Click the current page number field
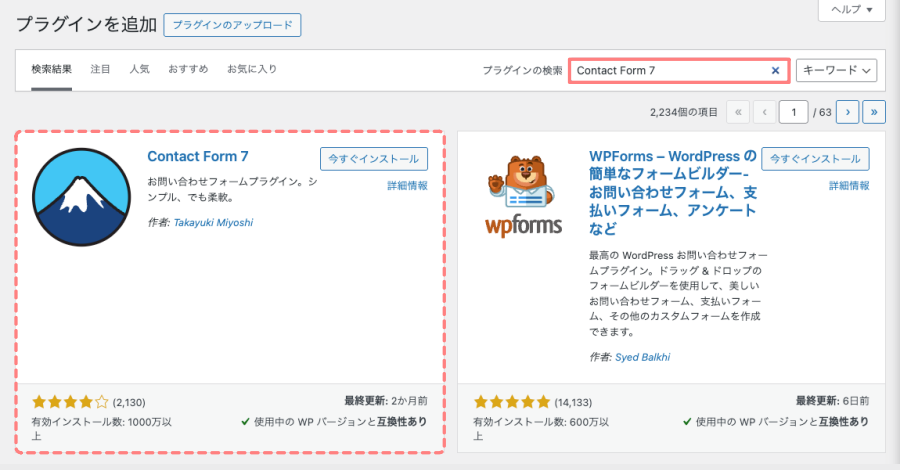The width and height of the screenshot is (900, 470). [793, 112]
